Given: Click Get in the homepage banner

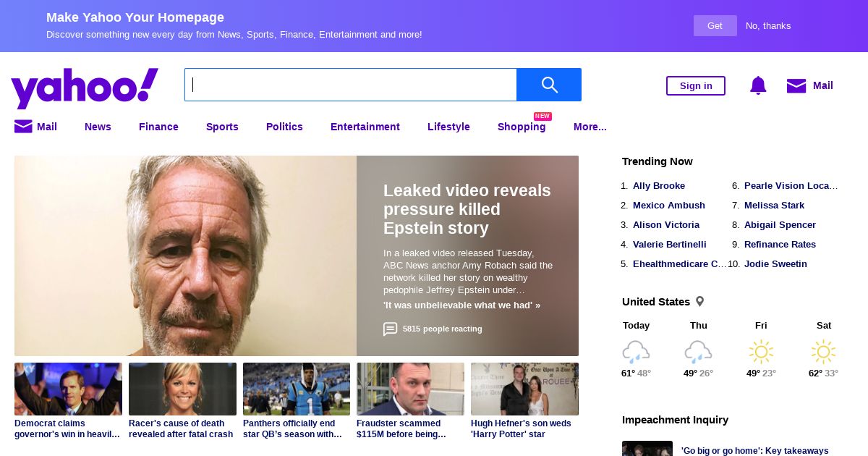Looking at the screenshot, I should 715,25.
